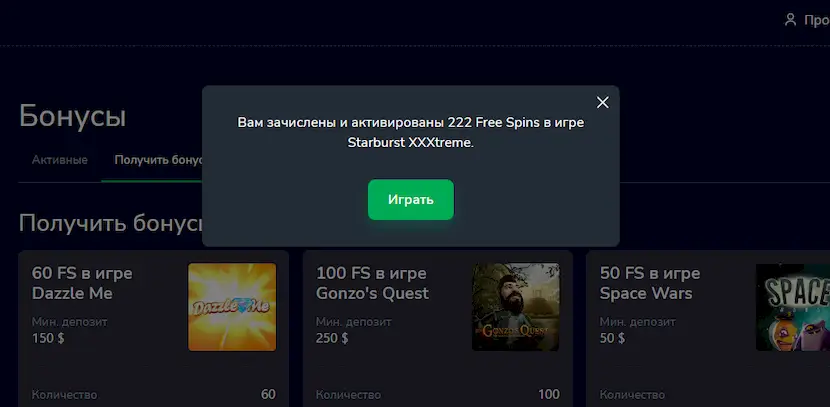Open the Gonzo's Quest game thumbnail
830x407 pixels.
[516, 307]
